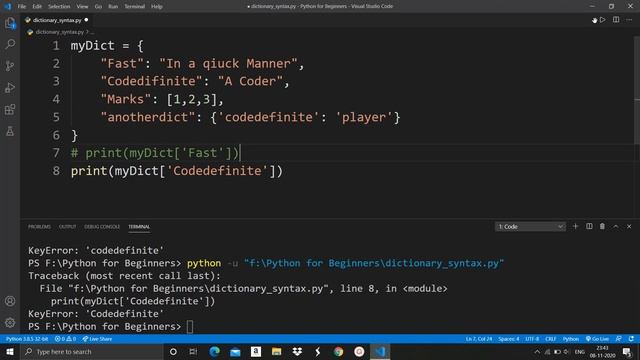Click the editor vertical scrollbar

[637, 90]
